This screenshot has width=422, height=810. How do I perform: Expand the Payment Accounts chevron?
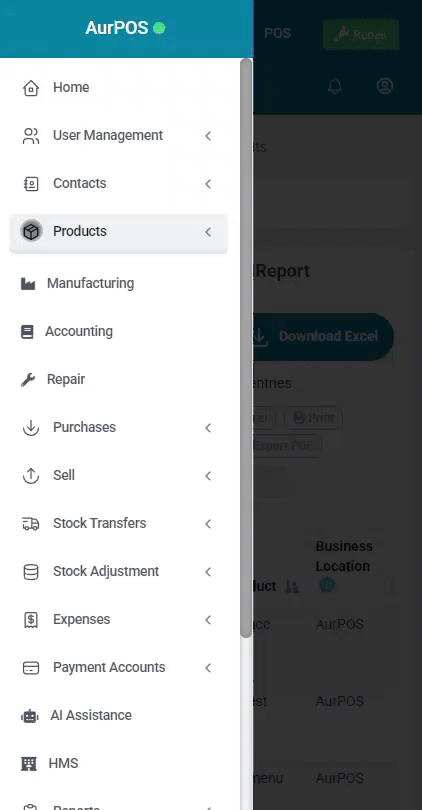click(x=208, y=668)
